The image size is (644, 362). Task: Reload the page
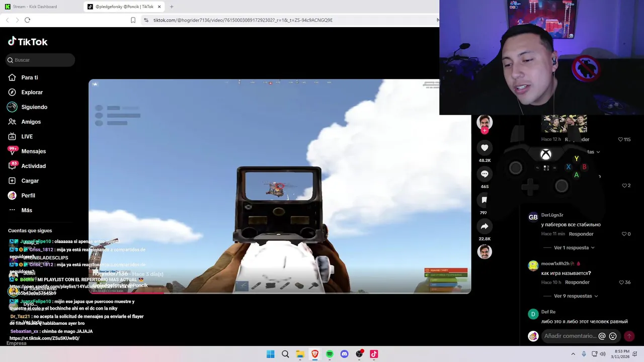point(27,20)
